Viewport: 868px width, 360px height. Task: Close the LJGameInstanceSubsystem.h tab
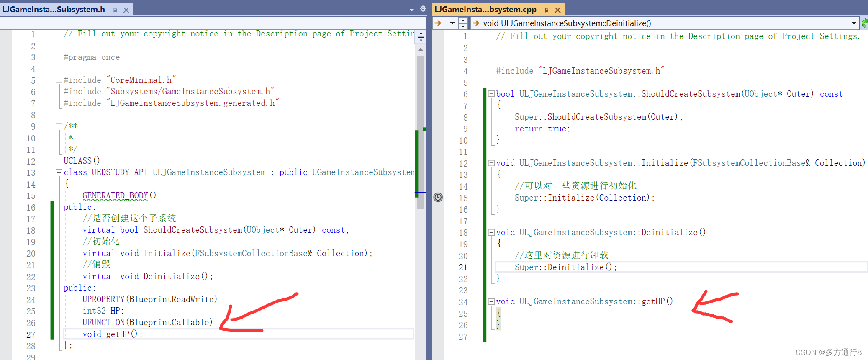click(x=126, y=10)
